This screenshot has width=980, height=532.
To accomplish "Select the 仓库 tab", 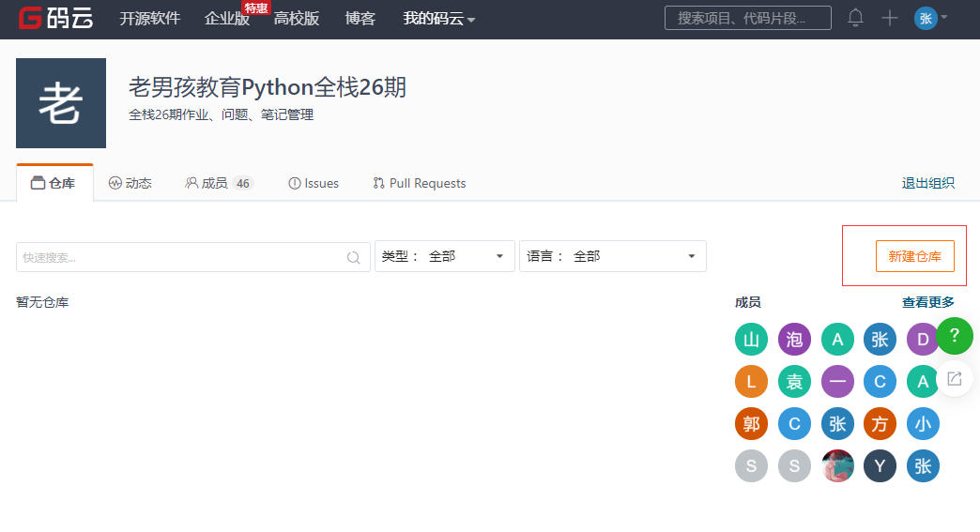I will [x=54, y=183].
